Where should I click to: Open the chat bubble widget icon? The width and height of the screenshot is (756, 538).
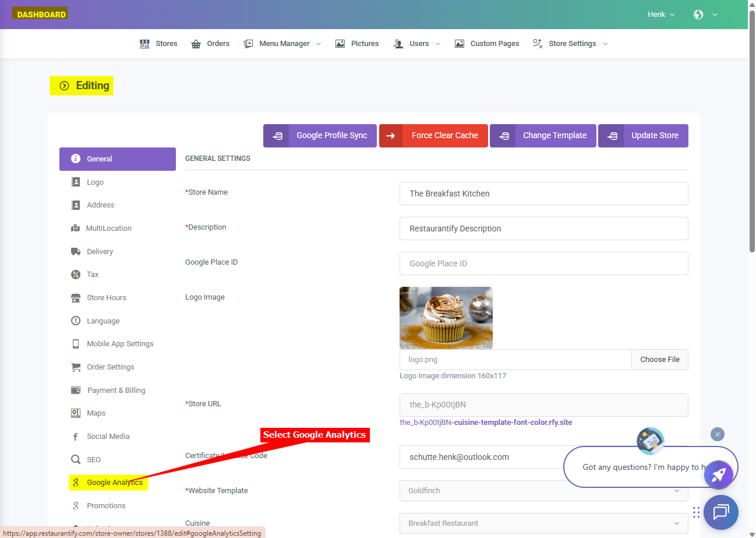pyautogui.click(x=720, y=512)
